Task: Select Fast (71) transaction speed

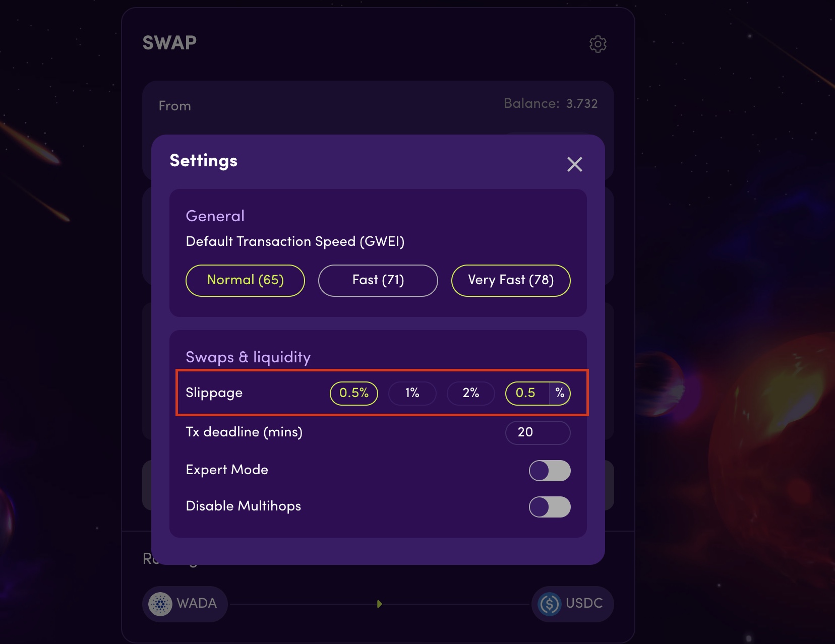Action: 378,280
